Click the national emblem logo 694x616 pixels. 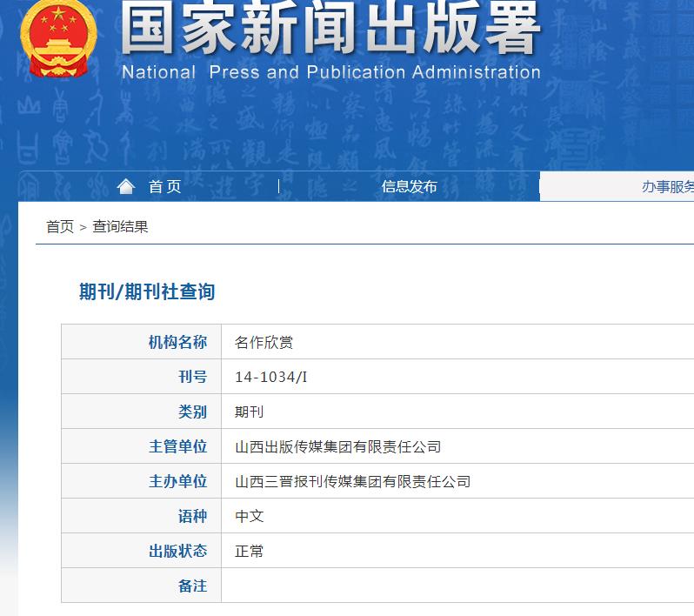click(x=59, y=37)
